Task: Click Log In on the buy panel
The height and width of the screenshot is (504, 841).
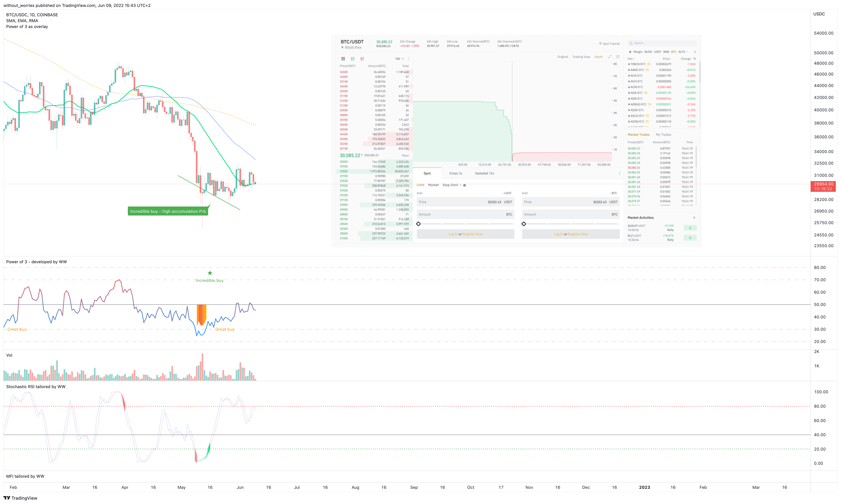Action: point(453,234)
